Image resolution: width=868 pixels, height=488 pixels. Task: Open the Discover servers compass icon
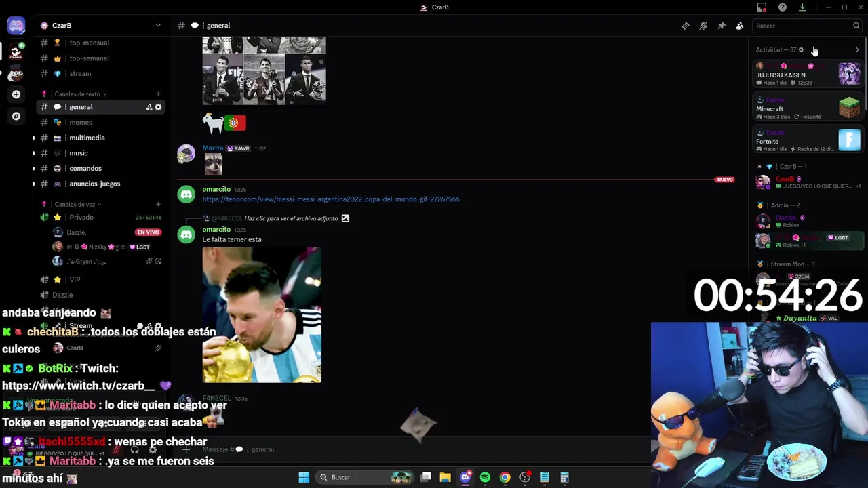[16, 116]
